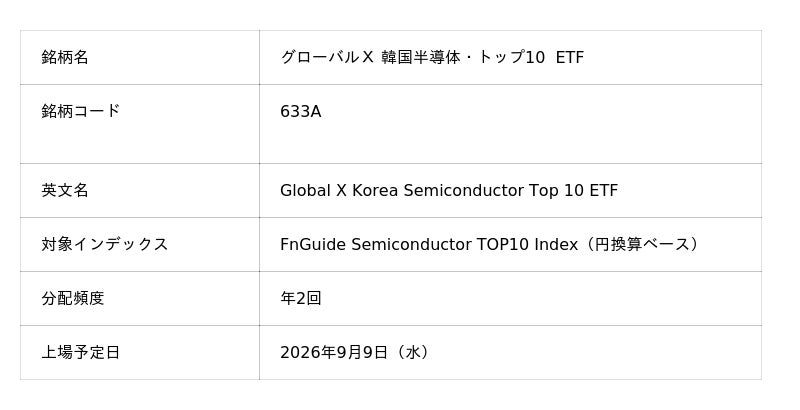
Task: Select the グローバルX 韓国半導体・トップ10 ETF text
Action: point(432,57)
